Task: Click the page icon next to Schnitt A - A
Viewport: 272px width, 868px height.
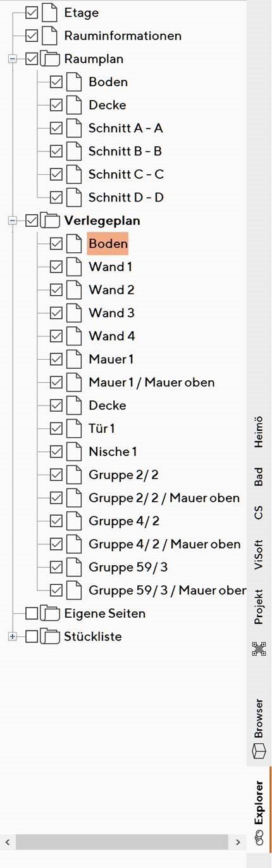Action: 75,128
